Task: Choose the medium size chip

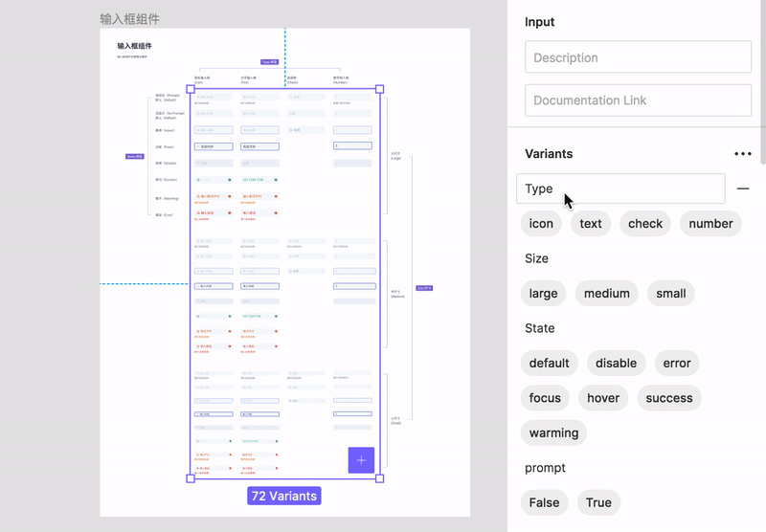Action: point(606,294)
